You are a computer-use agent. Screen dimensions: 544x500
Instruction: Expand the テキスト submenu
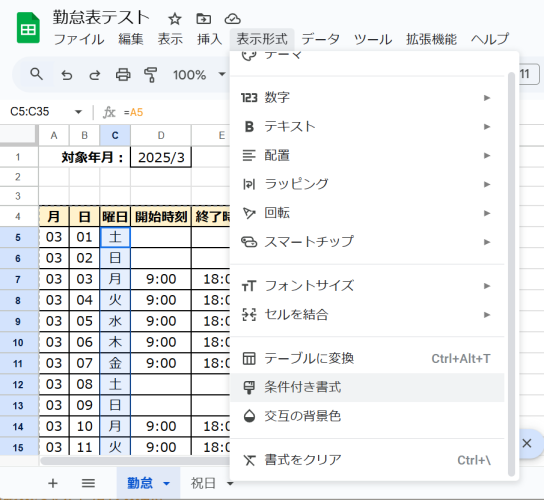(x=367, y=126)
